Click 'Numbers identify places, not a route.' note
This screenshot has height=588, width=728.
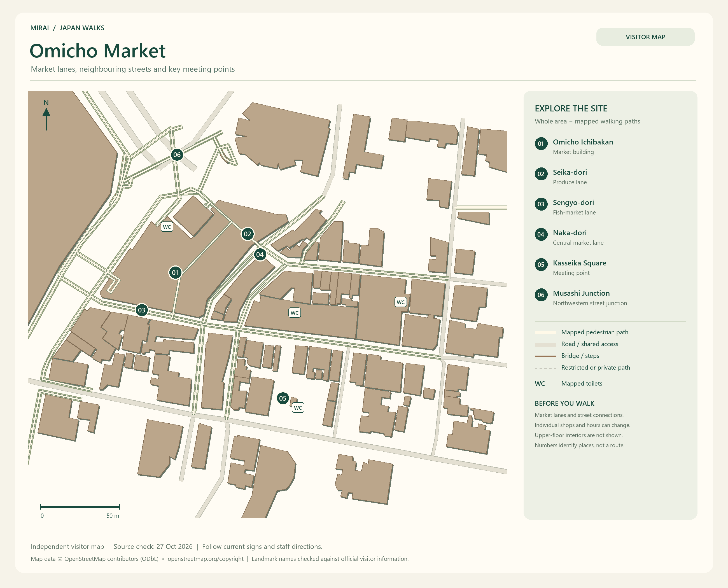click(579, 445)
